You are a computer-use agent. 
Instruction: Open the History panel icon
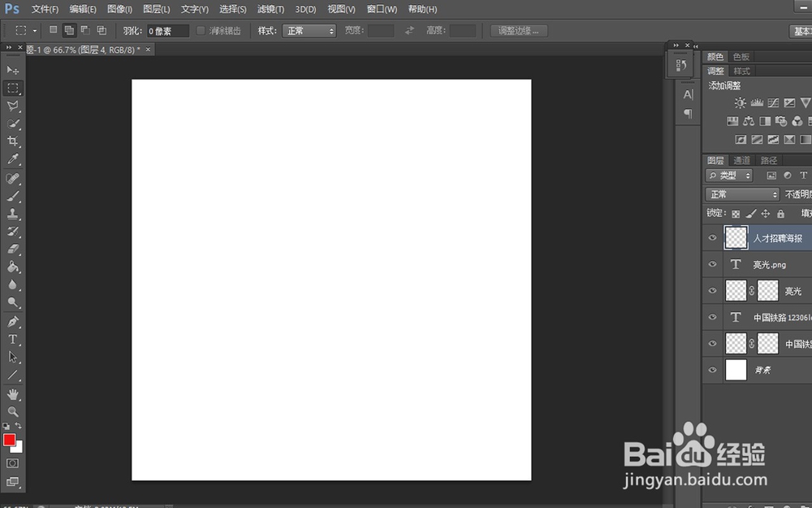click(x=681, y=66)
